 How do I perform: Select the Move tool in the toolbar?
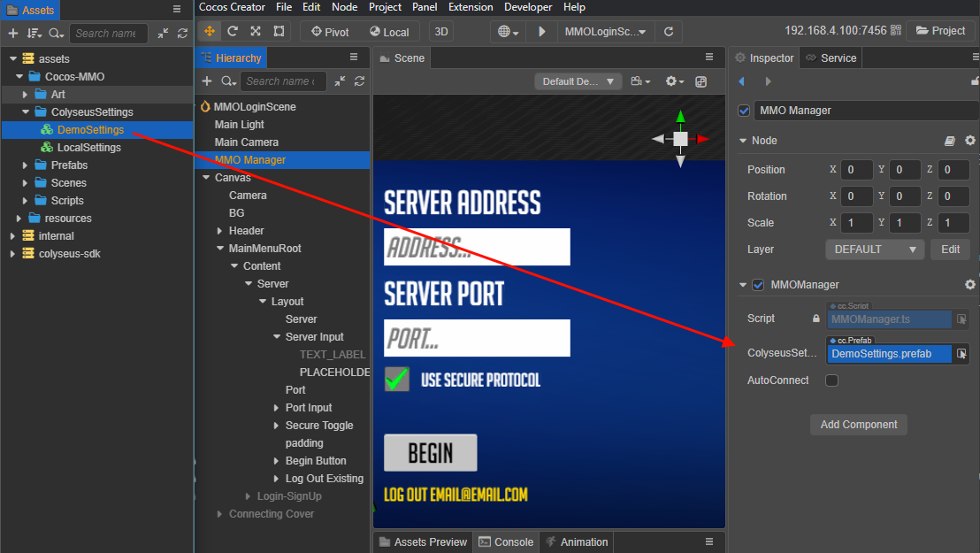pyautogui.click(x=210, y=30)
